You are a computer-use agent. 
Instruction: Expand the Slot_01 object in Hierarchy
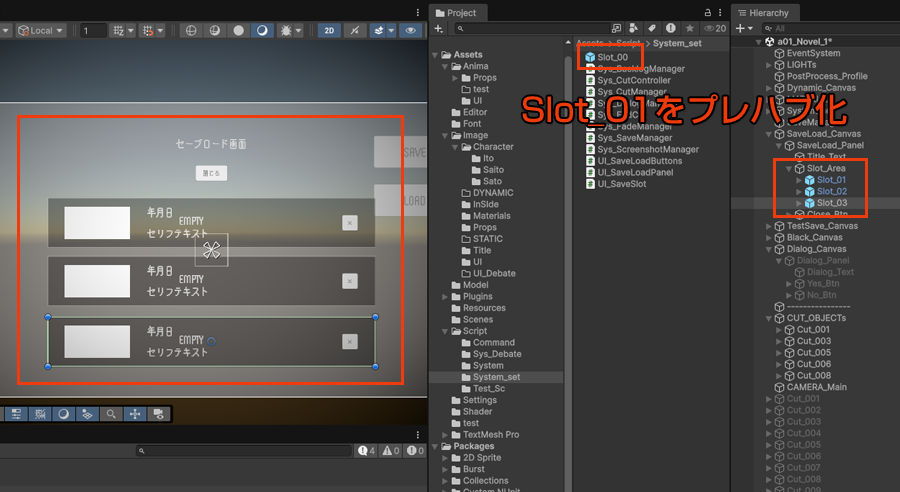pyautogui.click(x=798, y=180)
